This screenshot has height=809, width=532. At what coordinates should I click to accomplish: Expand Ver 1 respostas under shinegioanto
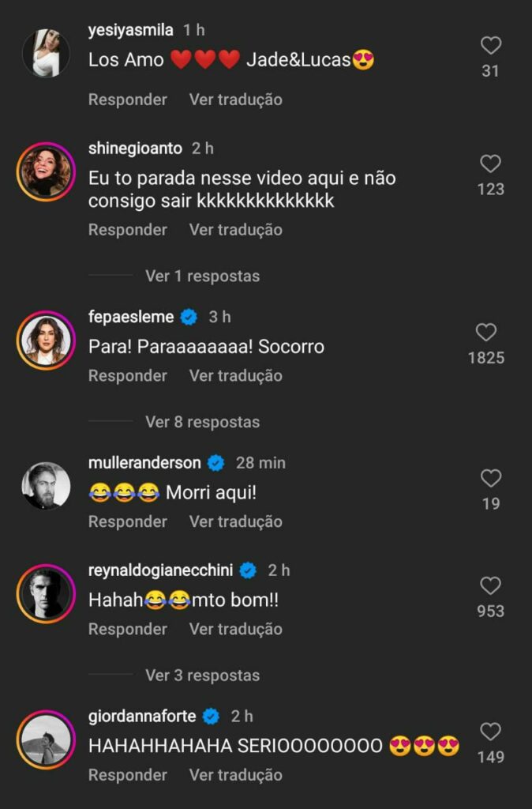[202, 276]
